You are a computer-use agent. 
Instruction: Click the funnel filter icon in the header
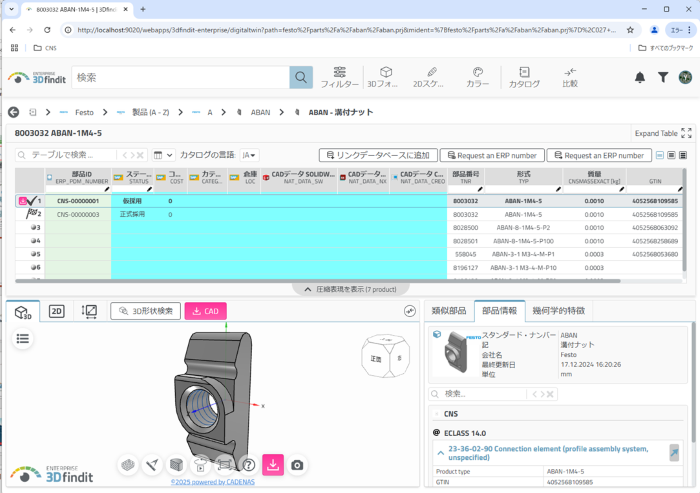[x=663, y=78]
